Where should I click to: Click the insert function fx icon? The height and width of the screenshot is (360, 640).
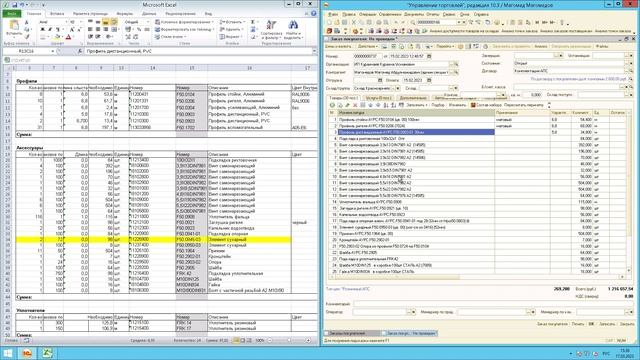pyautogui.click(x=80, y=51)
